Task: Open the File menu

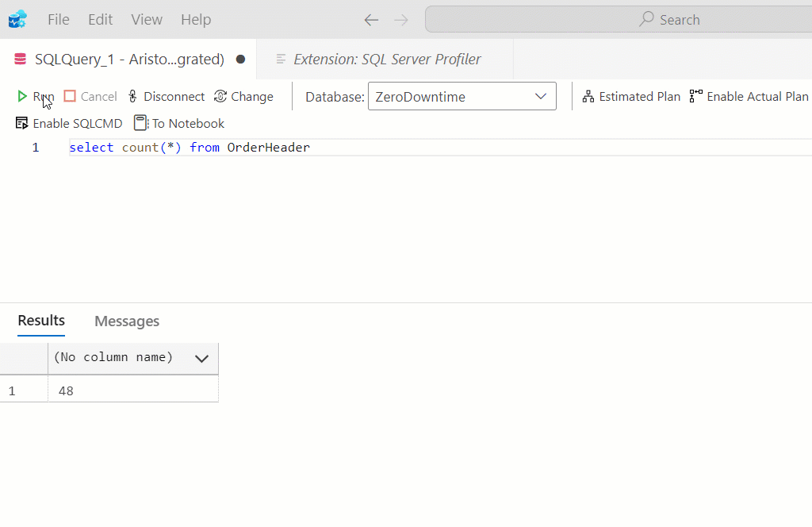Action: point(59,20)
